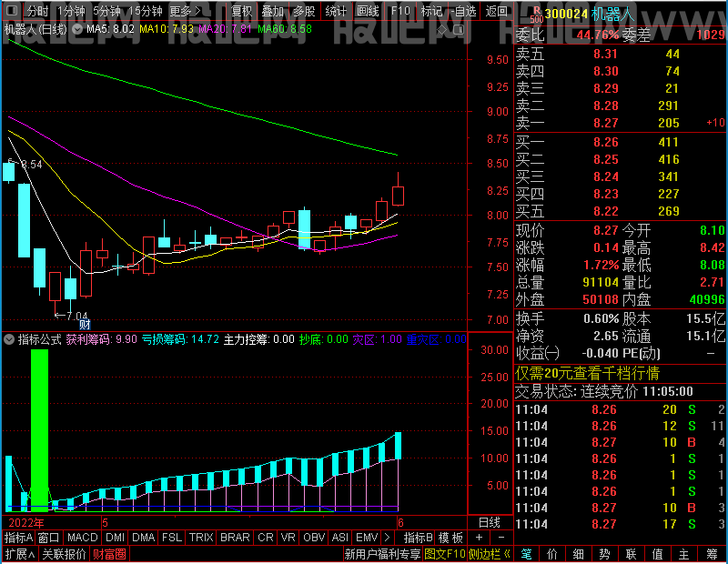Select the MACD indicator

point(82,538)
